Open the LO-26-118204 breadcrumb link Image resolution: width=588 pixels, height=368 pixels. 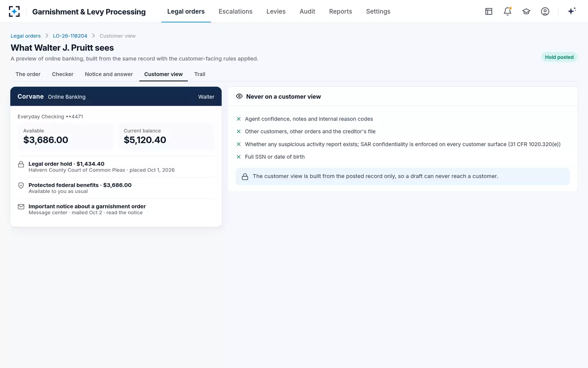click(x=70, y=36)
